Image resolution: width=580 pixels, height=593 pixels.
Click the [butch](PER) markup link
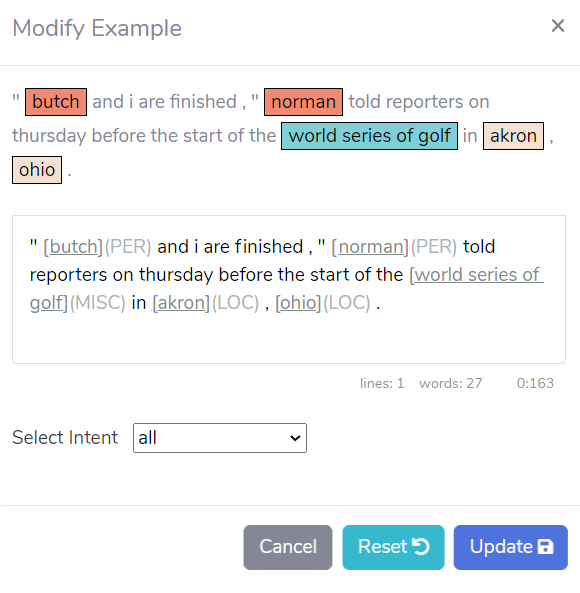point(98,247)
